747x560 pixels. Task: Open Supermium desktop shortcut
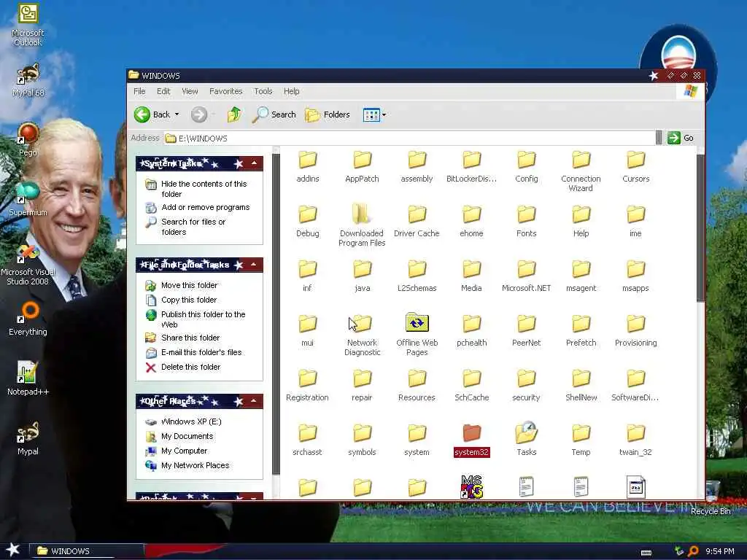tap(28, 199)
